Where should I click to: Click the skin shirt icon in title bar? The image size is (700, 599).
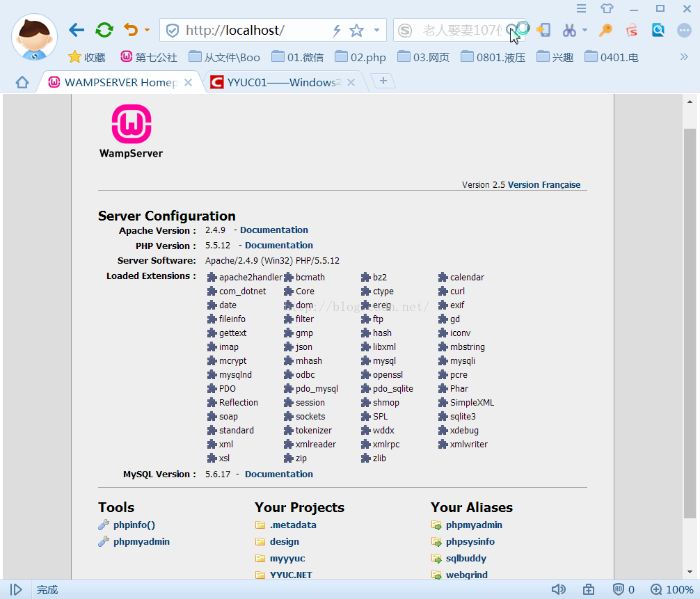pyautogui.click(x=607, y=8)
